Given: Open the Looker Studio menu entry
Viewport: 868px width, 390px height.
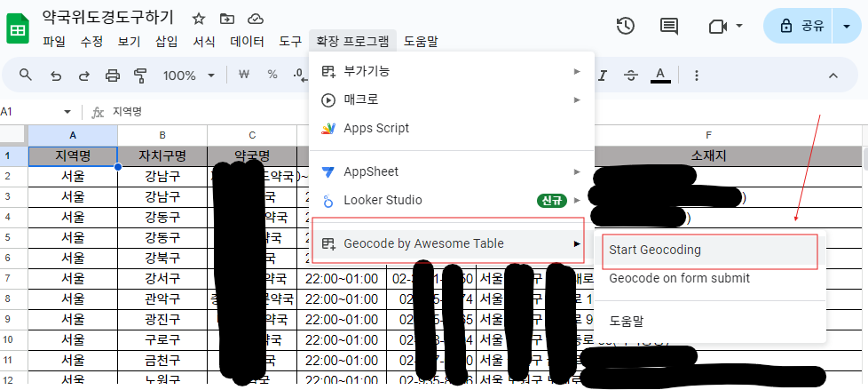Looking at the screenshot, I should pyautogui.click(x=452, y=200).
